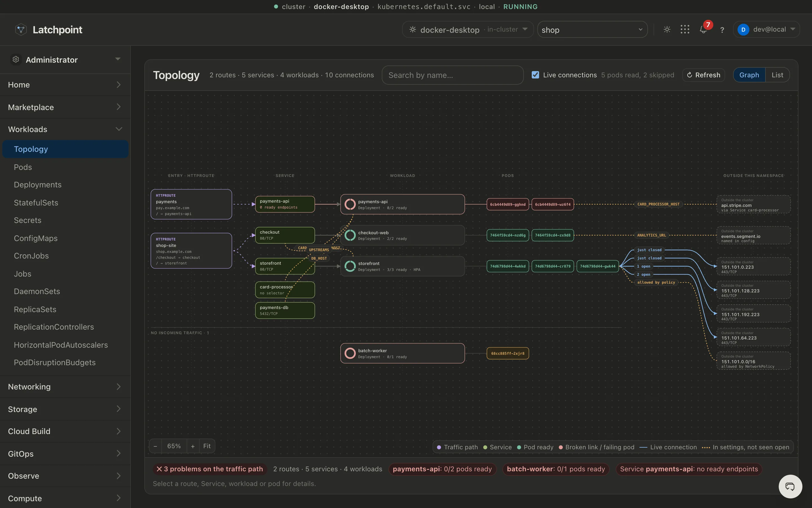Open Topology in the sidebar

65,149
